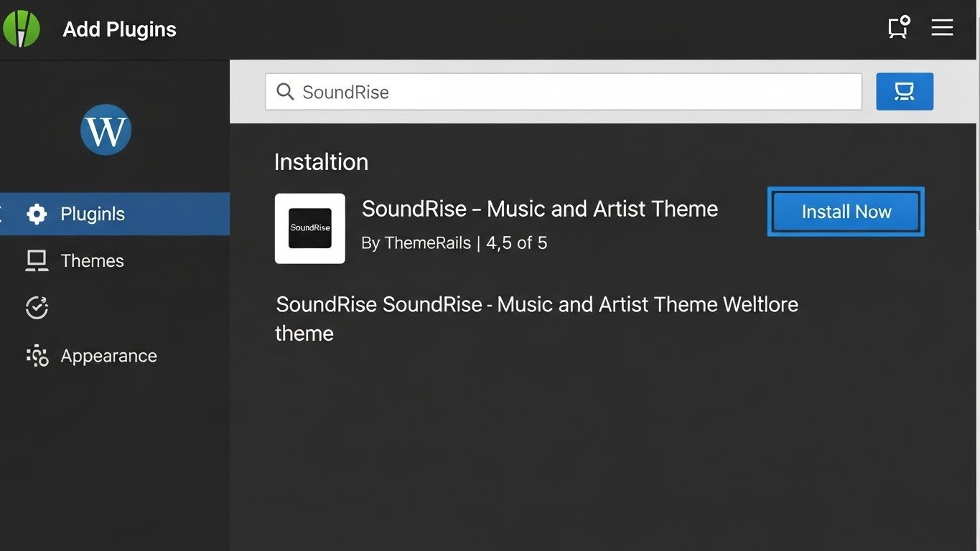Go to Themes in the sidebar
The height and width of the screenshot is (551, 980).
[92, 261]
